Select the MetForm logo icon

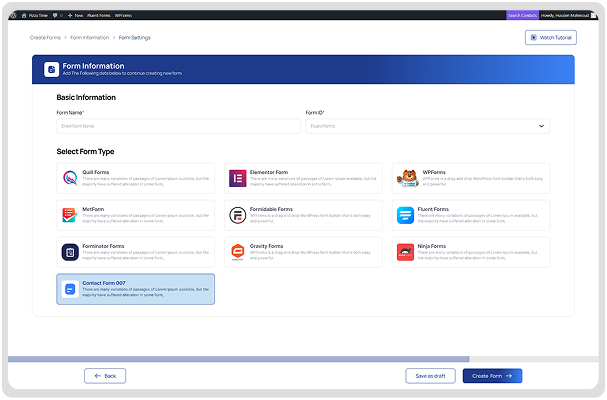click(70, 215)
